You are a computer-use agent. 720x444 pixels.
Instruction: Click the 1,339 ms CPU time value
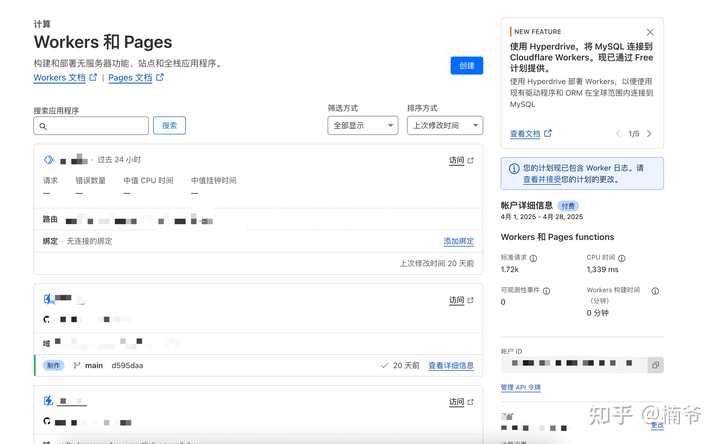tap(602, 270)
